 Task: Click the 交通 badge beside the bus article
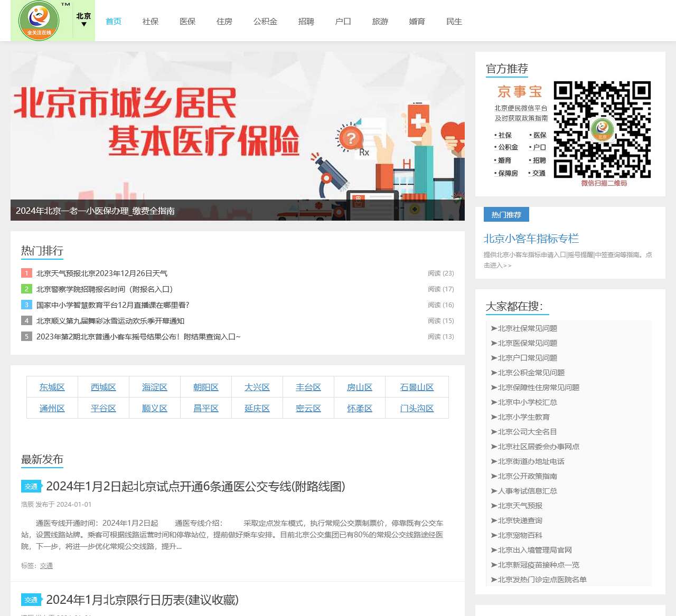click(x=32, y=486)
